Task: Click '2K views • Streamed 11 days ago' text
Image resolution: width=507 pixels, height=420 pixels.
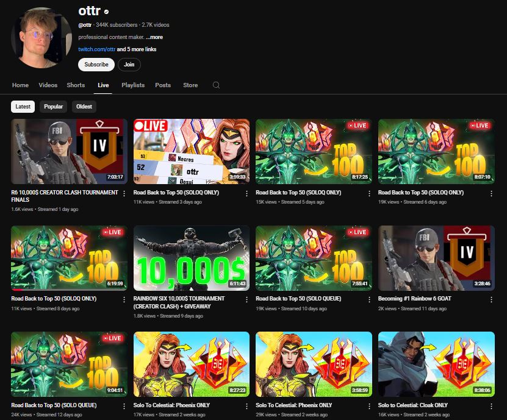Action: (412, 308)
